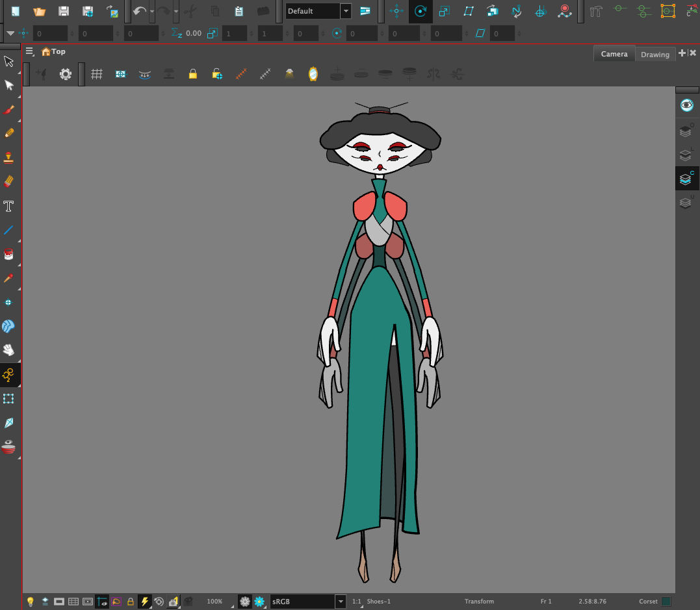Viewport: 700px width, 610px height.
Task: Toggle the Light Table lamp icon
Action: point(289,73)
